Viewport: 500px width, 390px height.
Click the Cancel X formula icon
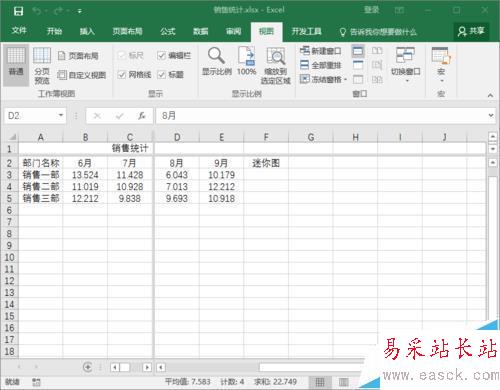pyautogui.click(x=97, y=116)
